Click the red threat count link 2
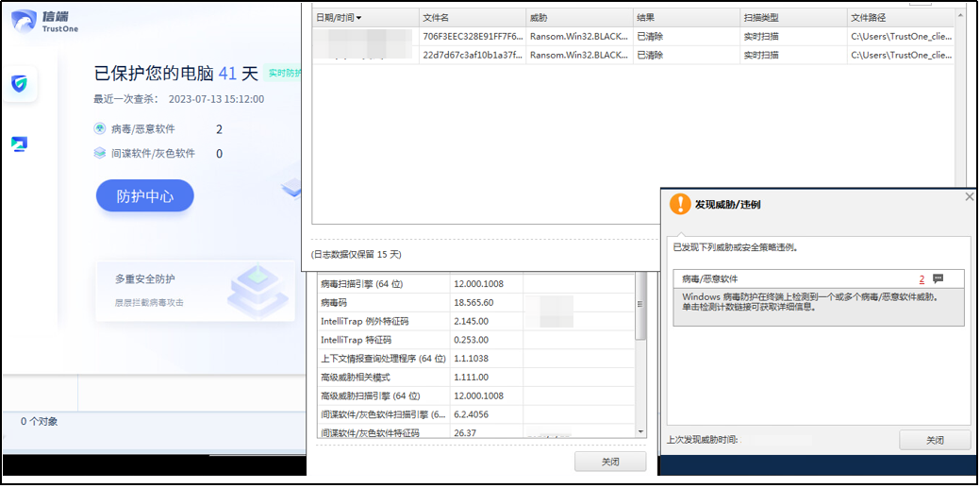The width and height of the screenshot is (980, 488). coord(922,279)
